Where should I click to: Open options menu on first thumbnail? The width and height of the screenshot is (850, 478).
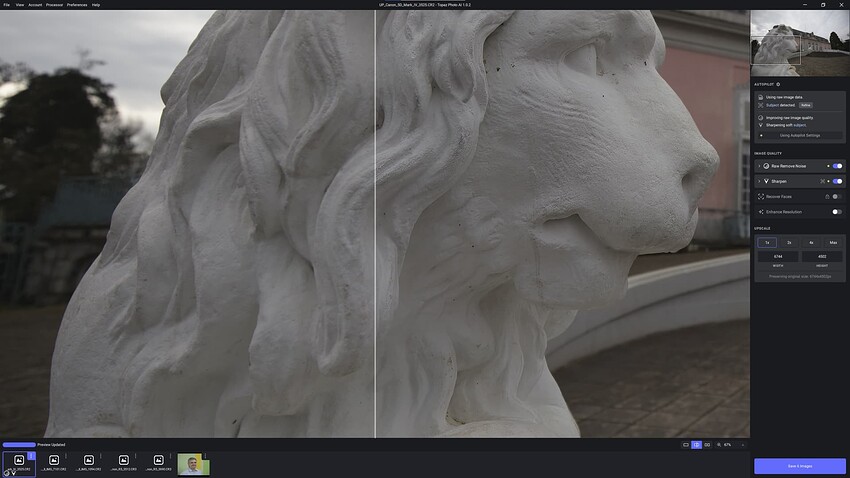(31, 456)
